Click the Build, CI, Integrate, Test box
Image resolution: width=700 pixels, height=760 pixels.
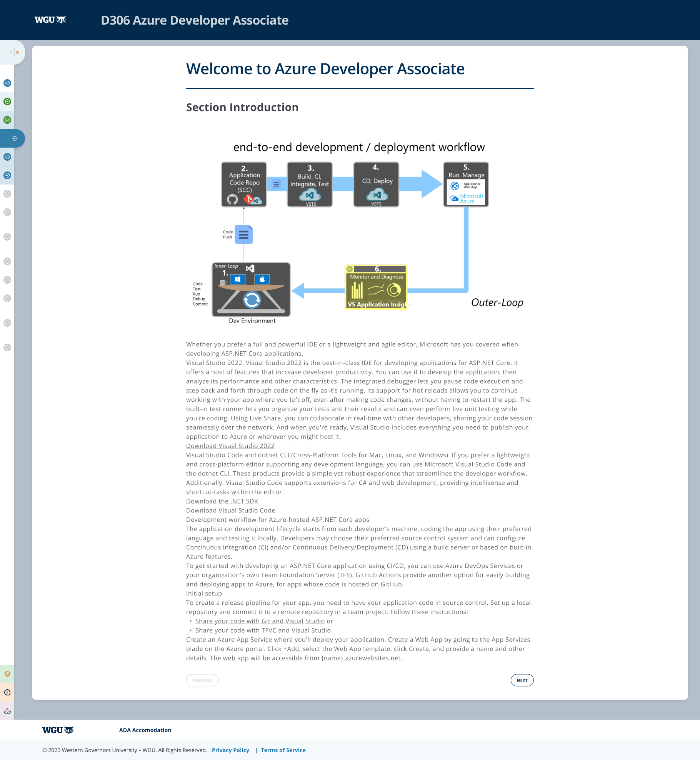click(x=310, y=184)
